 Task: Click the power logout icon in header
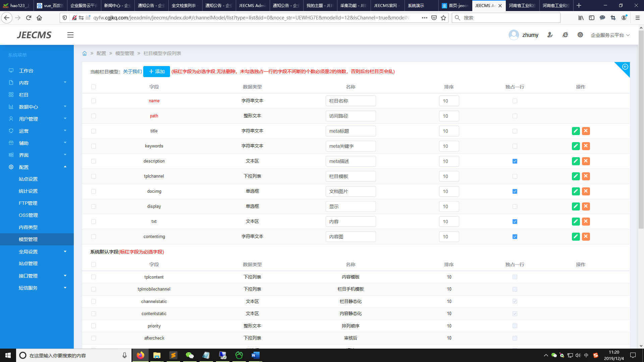click(x=580, y=35)
